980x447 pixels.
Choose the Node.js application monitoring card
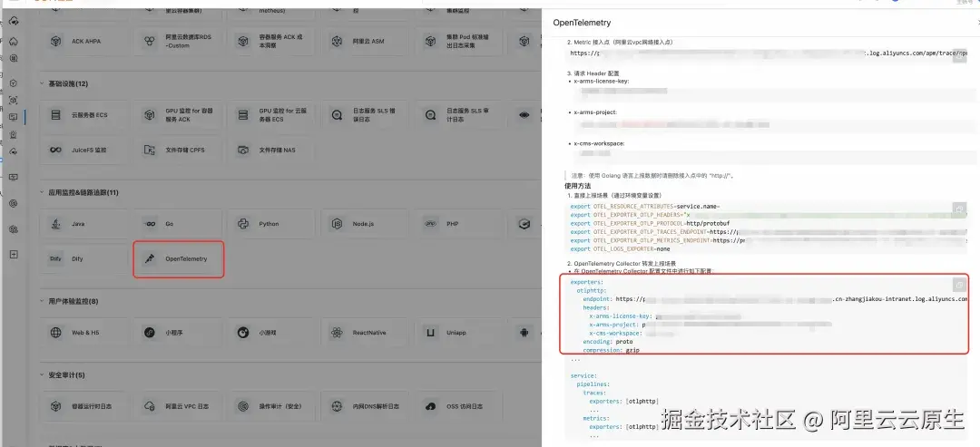point(365,223)
